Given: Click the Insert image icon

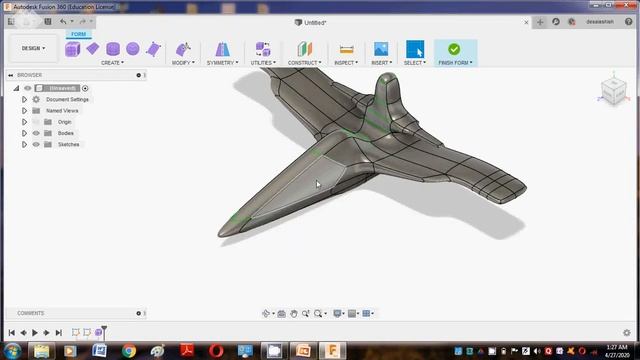Looking at the screenshot, I should coord(381,49).
